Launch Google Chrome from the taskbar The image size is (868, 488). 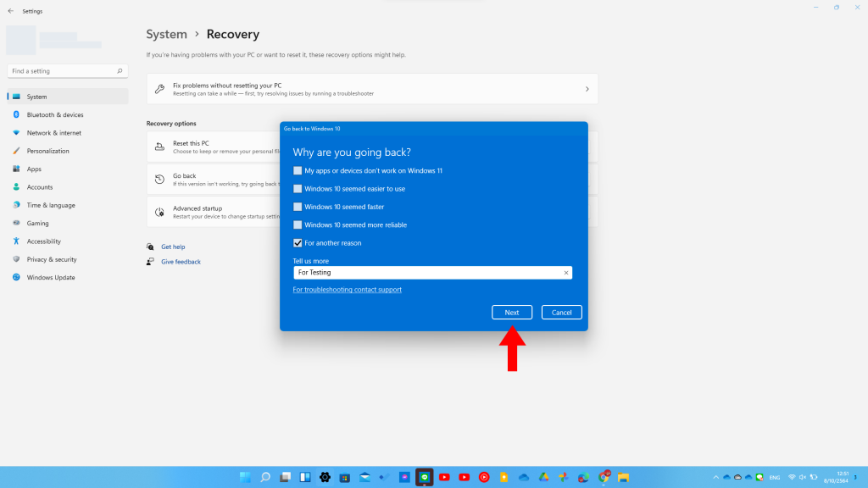click(x=604, y=477)
